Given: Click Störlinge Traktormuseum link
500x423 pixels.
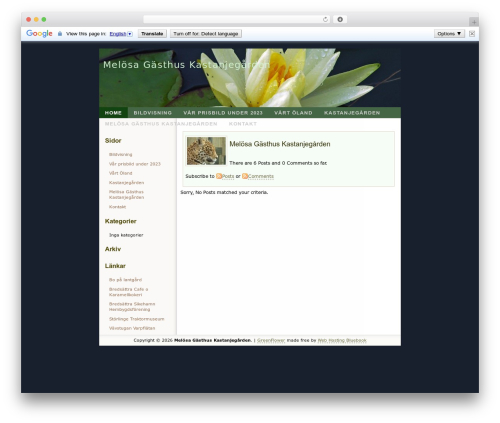Looking at the screenshot, I should point(137,319).
